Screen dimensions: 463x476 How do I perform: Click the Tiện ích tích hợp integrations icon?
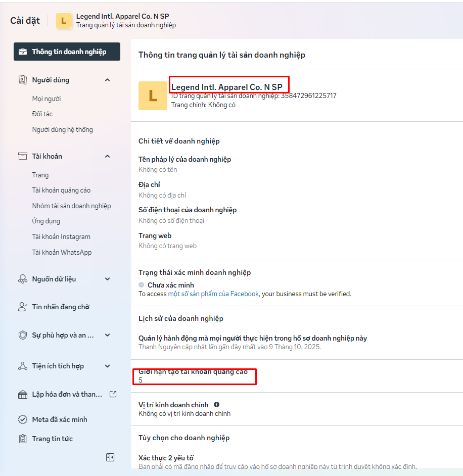[x=22, y=366]
